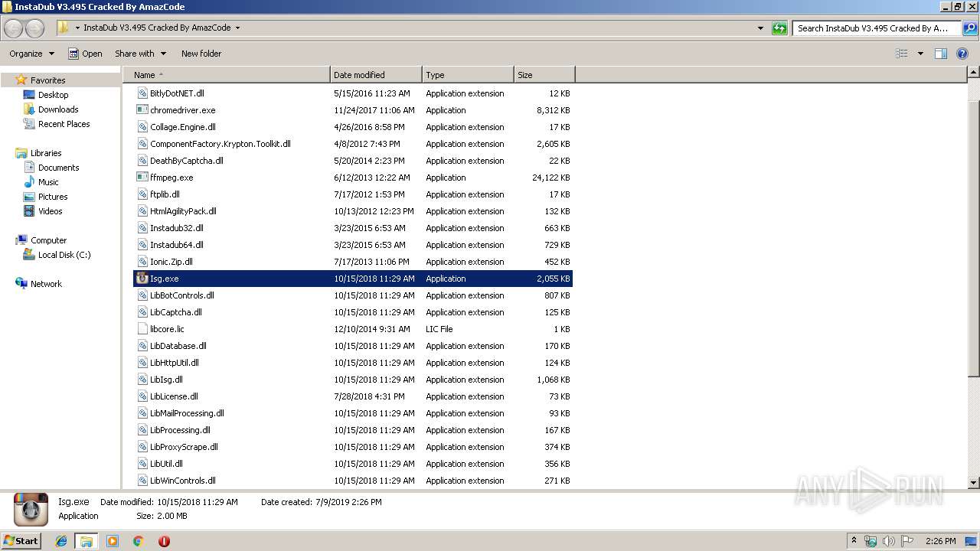Image resolution: width=980 pixels, height=551 pixels.
Task: Click the red Opera-like taskbar icon
Action: coord(164,541)
